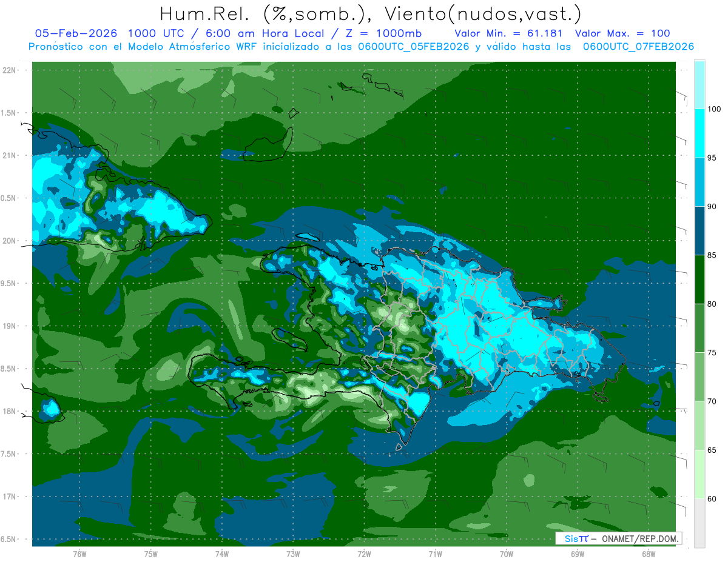Click the colorbar label "100"
The width and height of the screenshot is (728, 562).
(714, 109)
